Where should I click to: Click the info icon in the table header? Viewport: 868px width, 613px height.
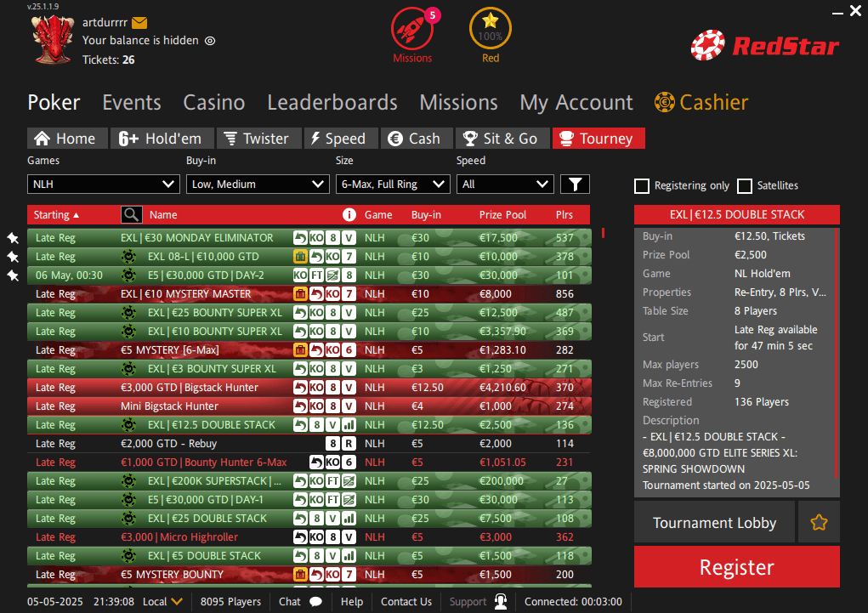349,215
